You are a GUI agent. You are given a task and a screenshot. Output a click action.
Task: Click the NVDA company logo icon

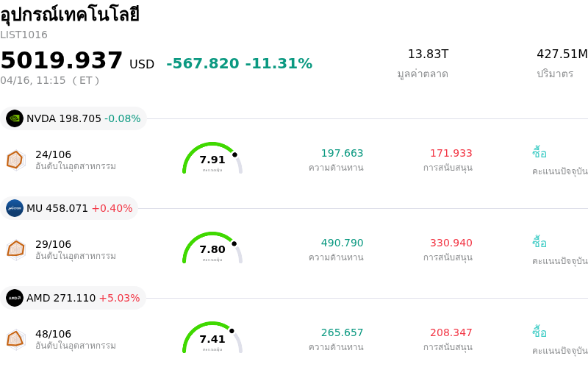[15, 118]
